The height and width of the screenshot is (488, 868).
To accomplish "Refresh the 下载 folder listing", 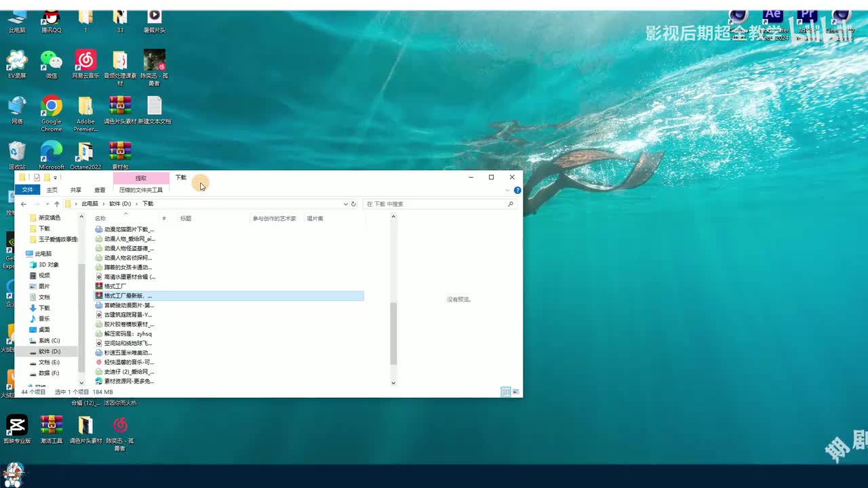I will click(353, 204).
